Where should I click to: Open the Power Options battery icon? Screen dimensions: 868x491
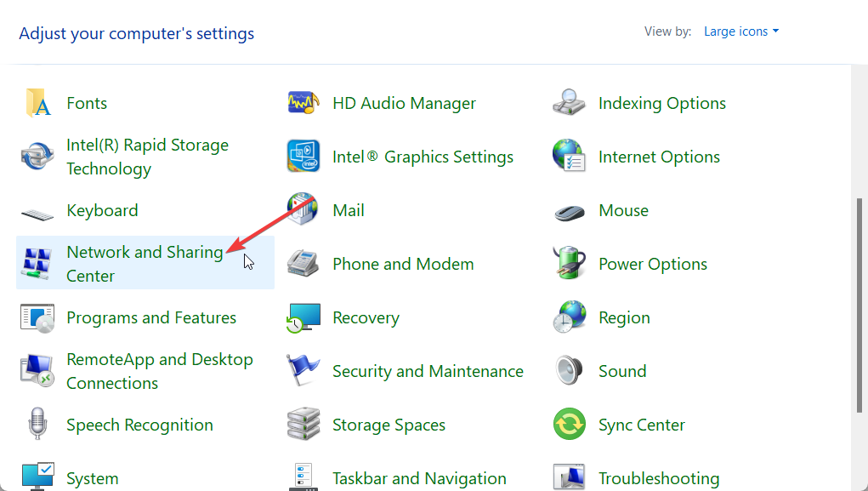coord(569,264)
